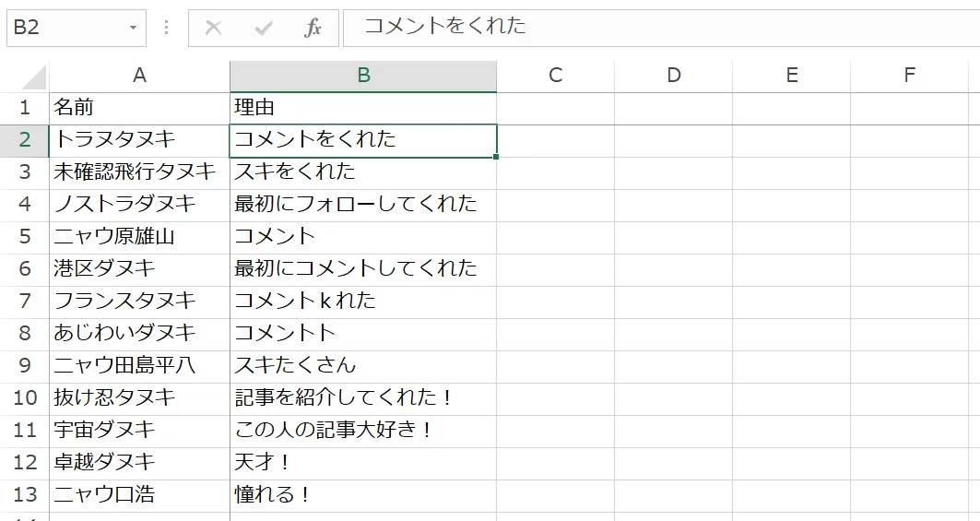This screenshot has width=980, height=521.
Task: Select cell ニャウロ浩
Action: click(x=139, y=495)
